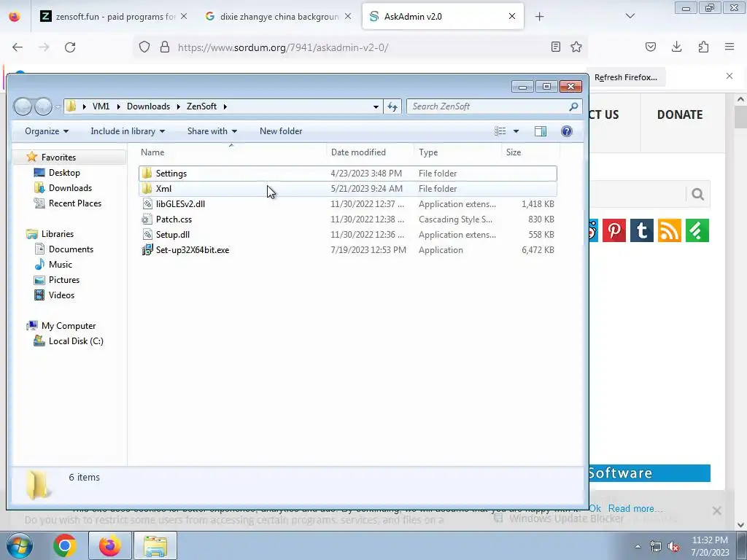
Task: Click the Explorer search magnifier icon
Action: point(573,106)
